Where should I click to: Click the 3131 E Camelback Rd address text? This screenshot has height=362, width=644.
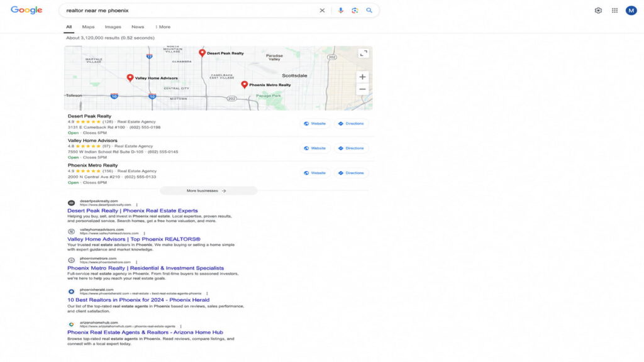pos(96,127)
